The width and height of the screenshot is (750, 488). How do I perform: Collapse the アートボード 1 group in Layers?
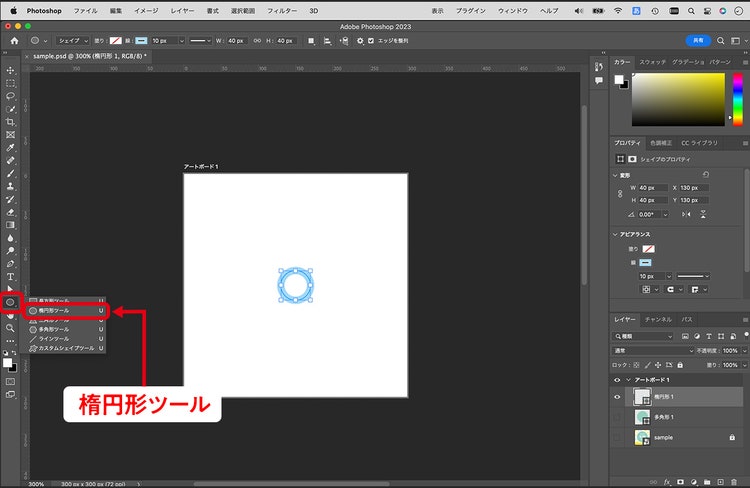(x=629, y=380)
